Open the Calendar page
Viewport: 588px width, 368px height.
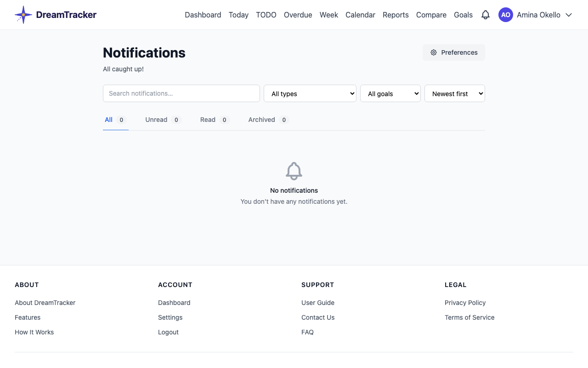360,15
